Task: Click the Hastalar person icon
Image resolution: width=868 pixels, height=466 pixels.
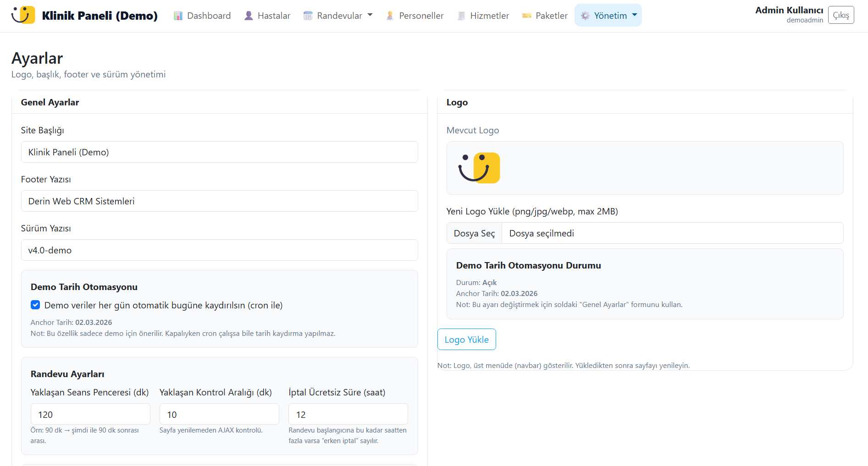Action: click(249, 16)
